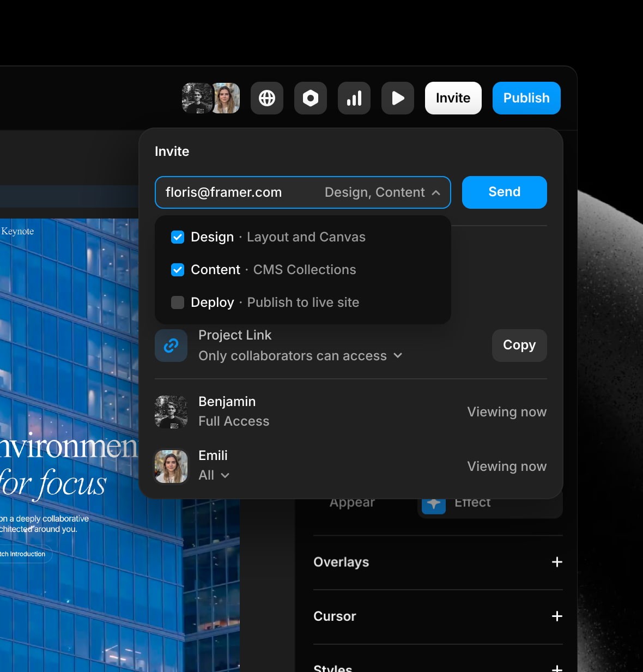Enable the Deploy permission checkbox
Image resolution: width=643 pixels, height=672 pixels.
click(x=177, y=302)
